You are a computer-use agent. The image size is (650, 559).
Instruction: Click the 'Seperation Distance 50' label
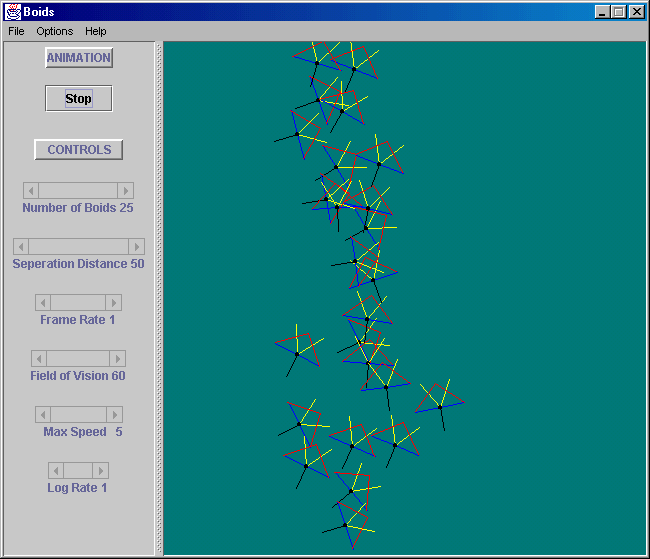click(x=78, y=264)
